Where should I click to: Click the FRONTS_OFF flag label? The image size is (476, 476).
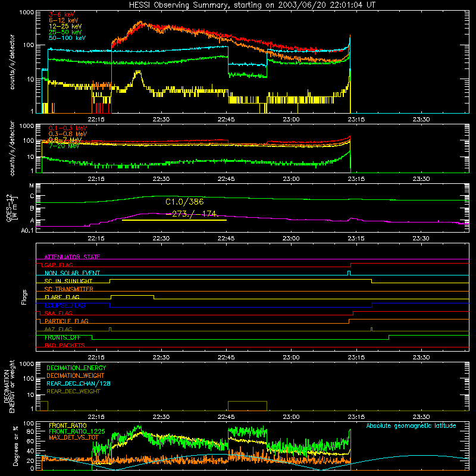[62, 337]
